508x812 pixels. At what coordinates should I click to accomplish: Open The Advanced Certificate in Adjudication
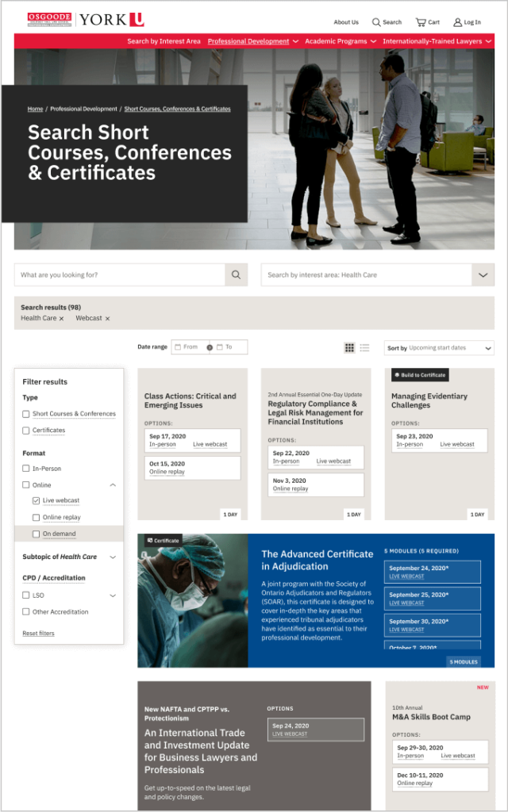tap(317, 561)
